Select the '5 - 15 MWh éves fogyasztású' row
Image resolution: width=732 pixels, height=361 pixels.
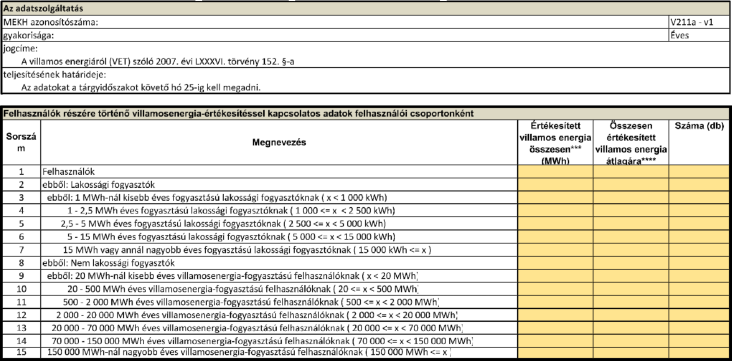pos(279,237)
